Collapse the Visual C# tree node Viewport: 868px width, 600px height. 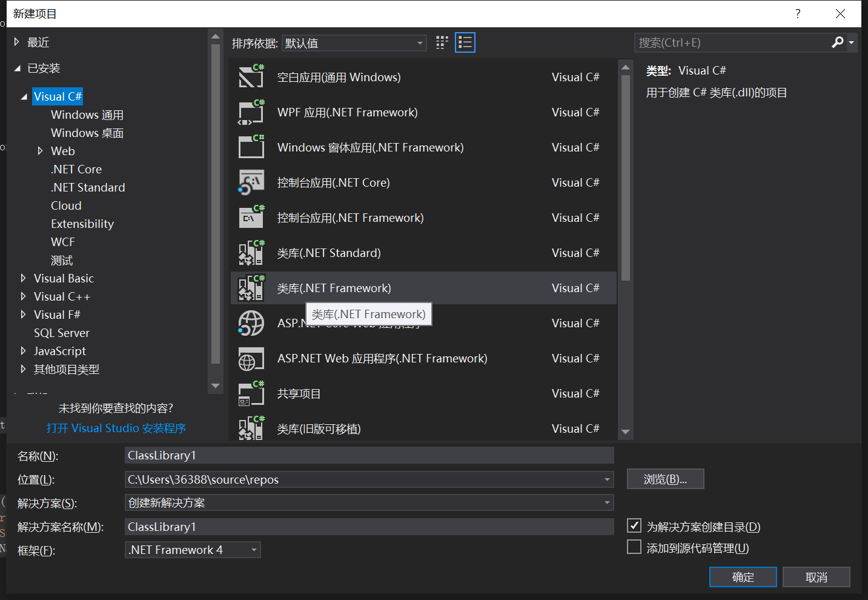pos(24,97)
